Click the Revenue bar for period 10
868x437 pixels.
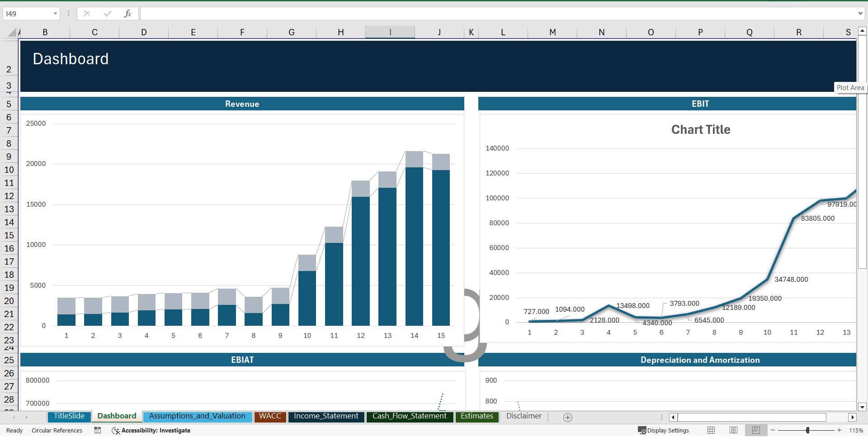(x=307, y=298)
